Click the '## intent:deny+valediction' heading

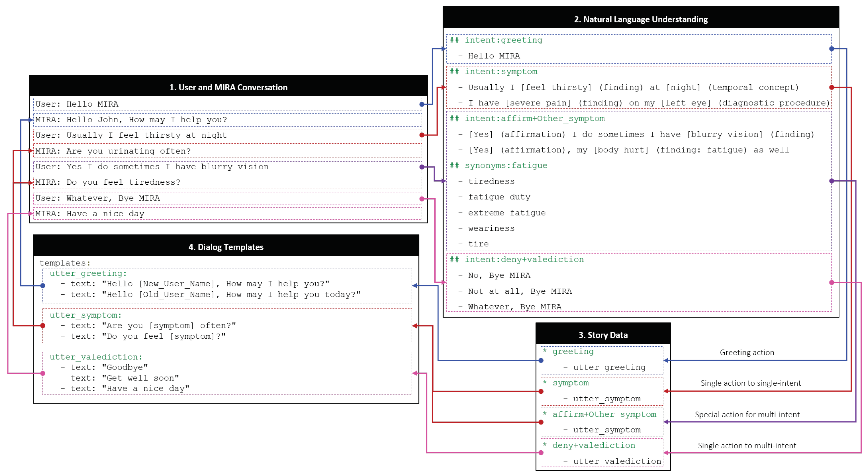tap(517, 259)
